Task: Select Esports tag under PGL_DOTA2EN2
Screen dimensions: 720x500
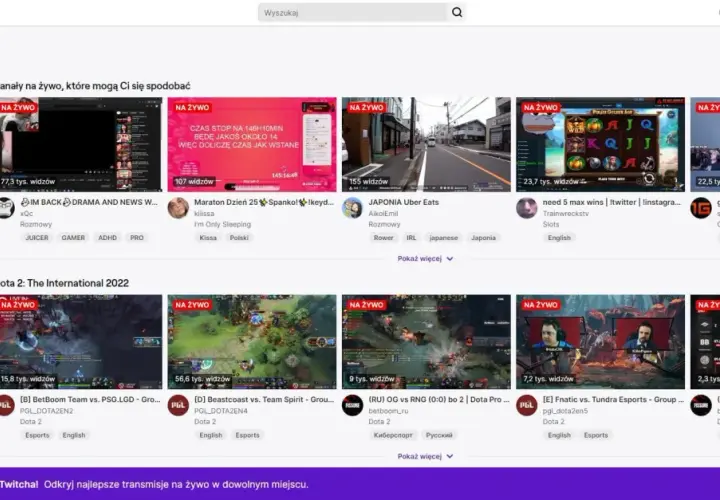Action: click(x=37, y=435)
